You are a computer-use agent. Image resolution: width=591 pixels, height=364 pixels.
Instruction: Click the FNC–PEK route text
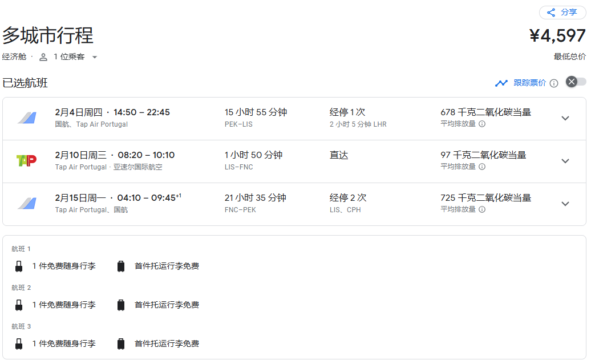coord(241,210)
